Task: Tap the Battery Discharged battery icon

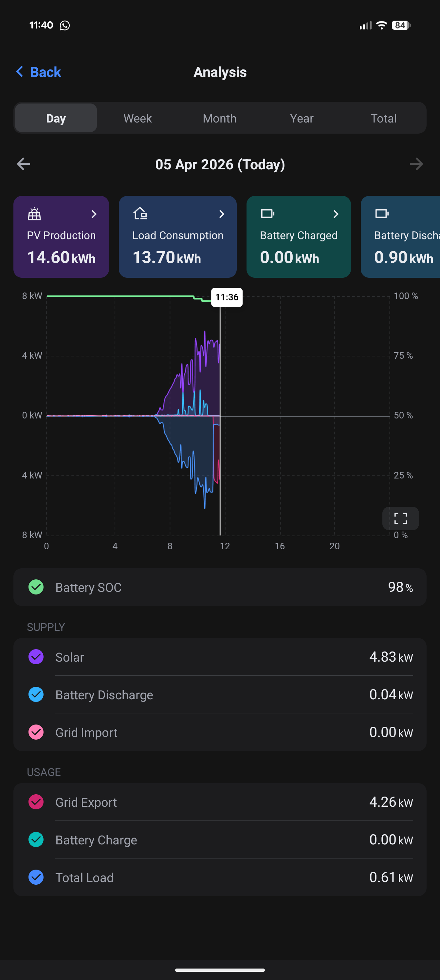Action: 381,214
